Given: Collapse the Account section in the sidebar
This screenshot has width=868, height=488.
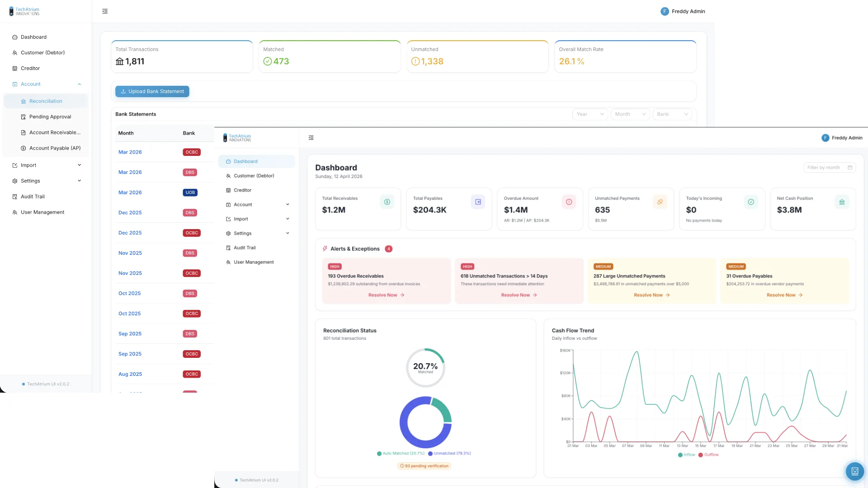Looking at the screenshot, I should coord(79,84).
